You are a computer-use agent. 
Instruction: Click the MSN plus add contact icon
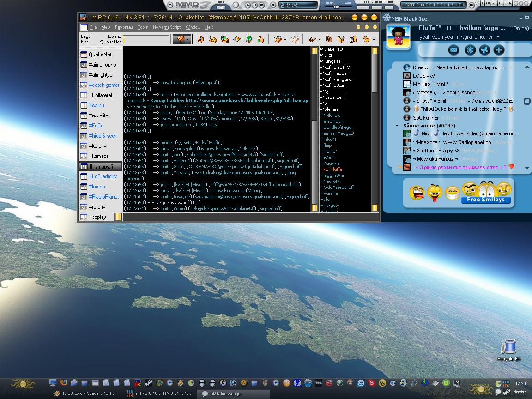point(499,50)
